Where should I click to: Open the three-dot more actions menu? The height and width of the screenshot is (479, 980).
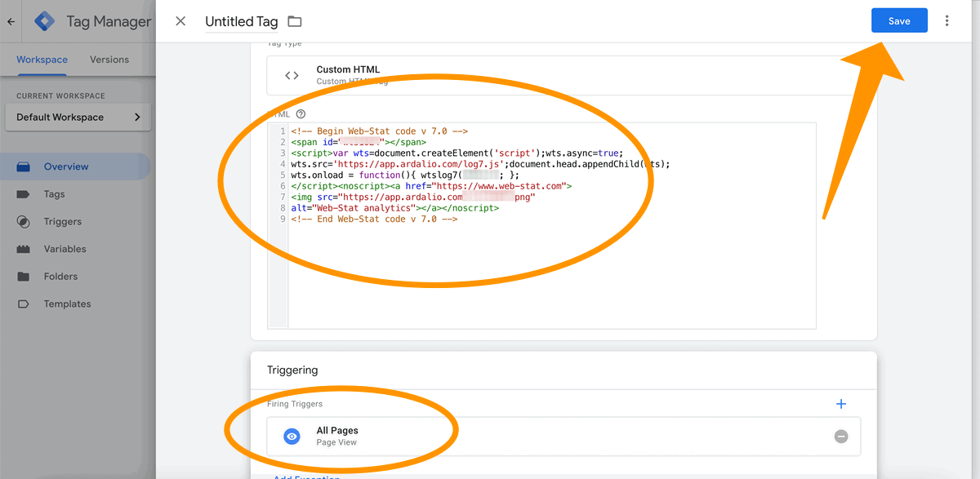947,21
